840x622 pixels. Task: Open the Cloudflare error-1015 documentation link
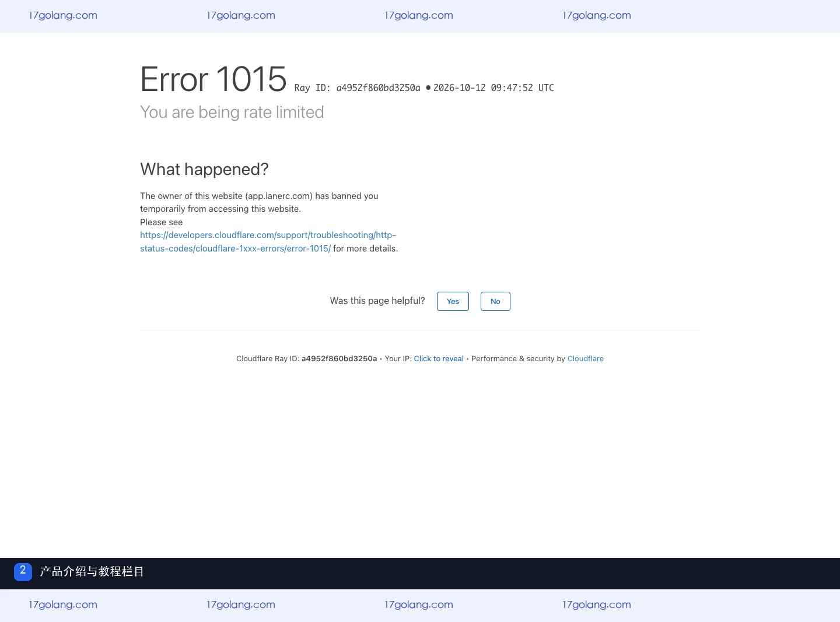click(x=268, y=242)
